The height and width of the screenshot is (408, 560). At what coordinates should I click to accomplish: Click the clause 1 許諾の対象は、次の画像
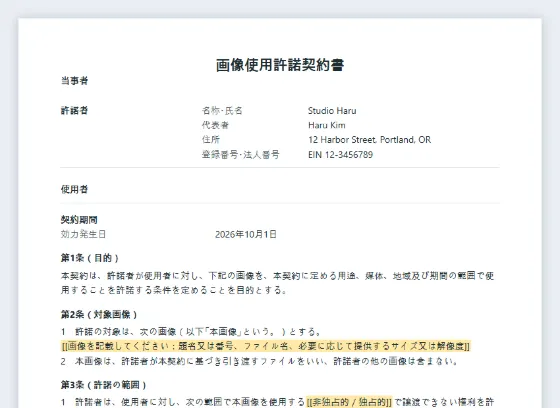pos(191,332)
